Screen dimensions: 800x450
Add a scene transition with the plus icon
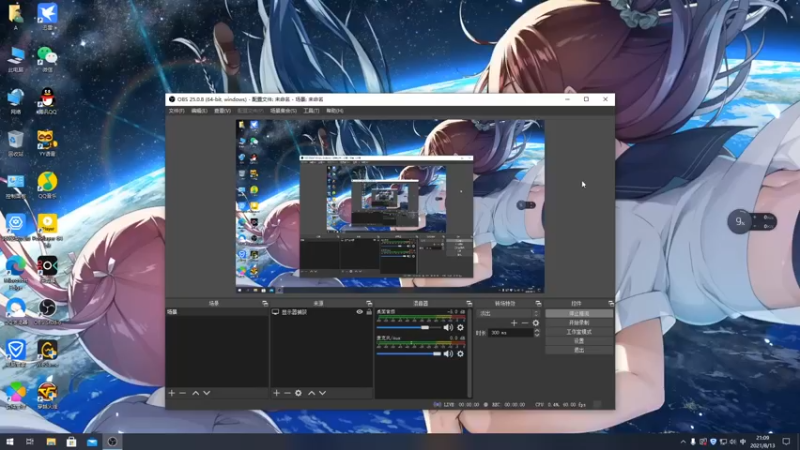pyautogui.click(x=514, y=323)
